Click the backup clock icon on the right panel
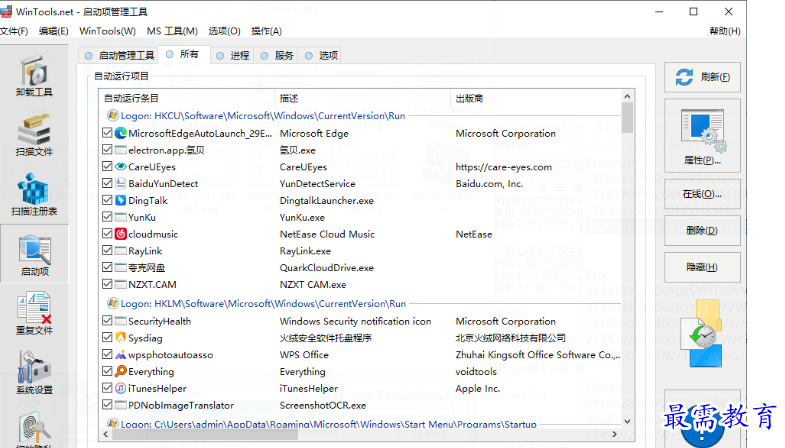The height and width of the screenshot is (448, 785). (704, 333)
